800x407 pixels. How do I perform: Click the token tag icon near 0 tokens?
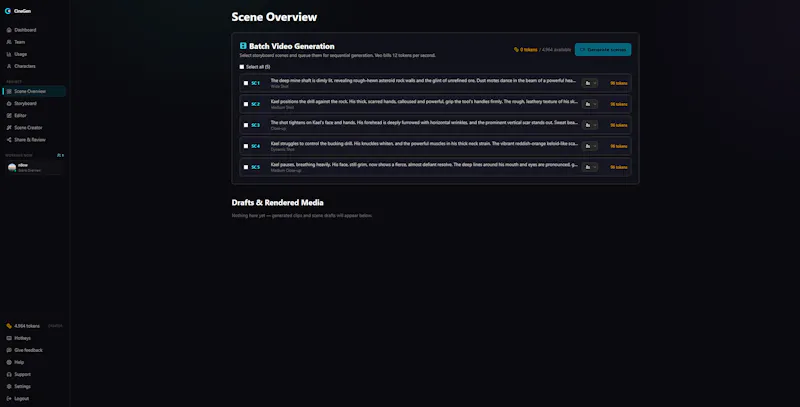[x=516, y=50]
